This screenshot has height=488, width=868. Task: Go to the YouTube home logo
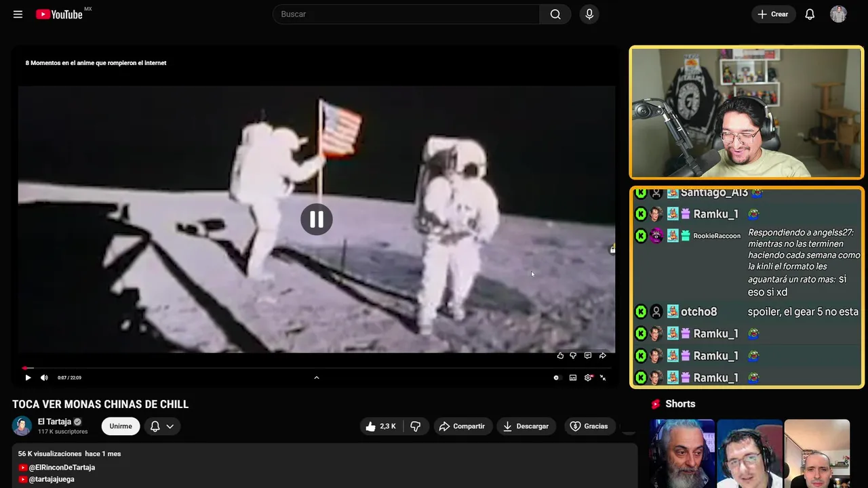pos(60,14)
